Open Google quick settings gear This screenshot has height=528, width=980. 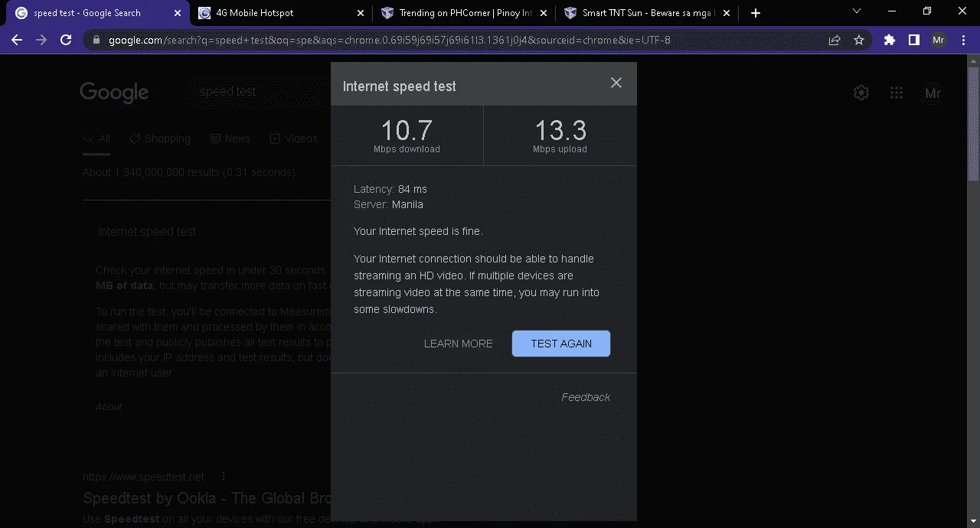(861, 93)
